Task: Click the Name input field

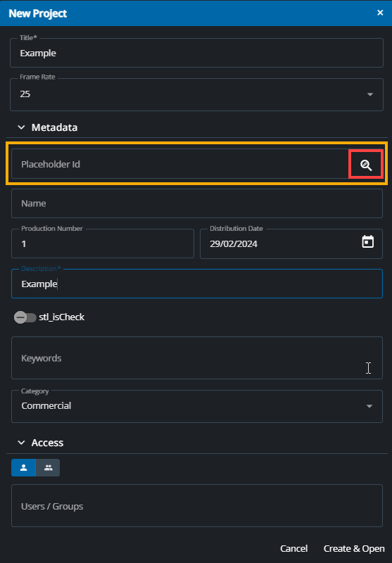Action: pyautogui.click(x=197, y=203)
